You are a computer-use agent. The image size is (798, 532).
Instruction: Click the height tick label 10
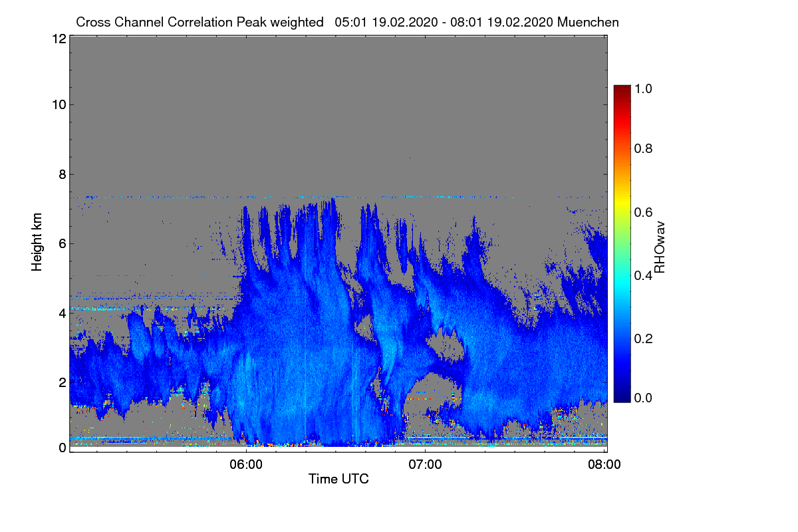(x=59, y=104)
